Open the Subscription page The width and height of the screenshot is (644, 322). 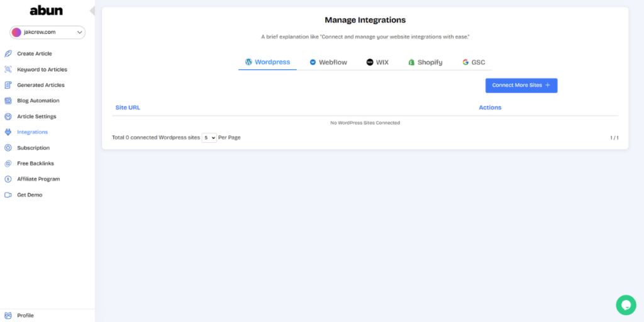tap(33, 148)
